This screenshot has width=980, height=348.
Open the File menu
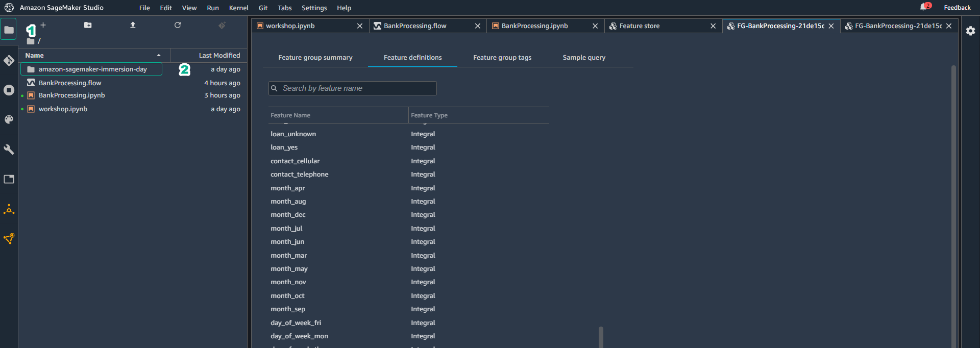(x=144, y=8)
